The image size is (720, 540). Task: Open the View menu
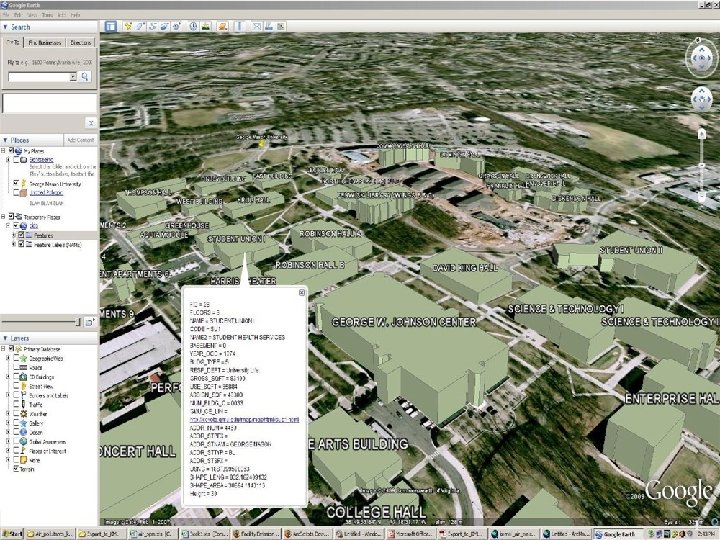(x=32, y=15)
